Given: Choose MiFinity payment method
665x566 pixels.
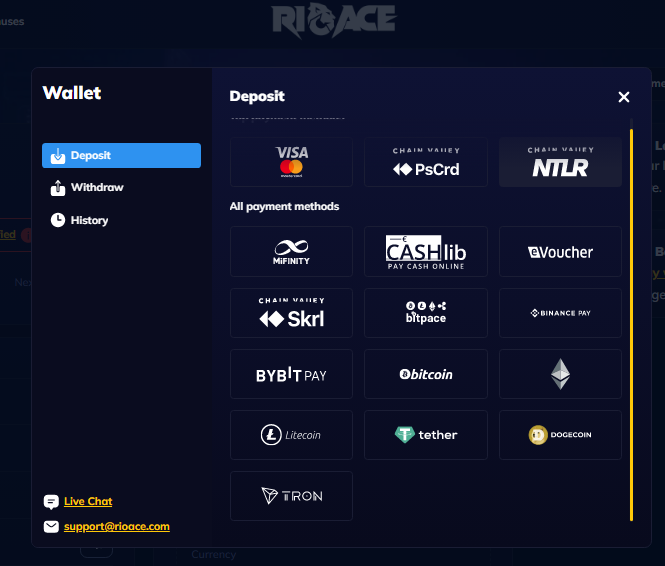Looking at the screenshot, I should coord(291,251).
